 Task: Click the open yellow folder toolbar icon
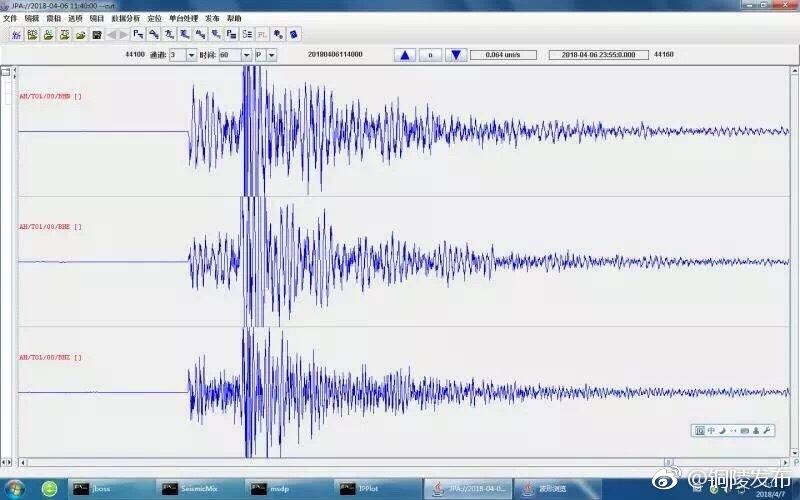click(81, 34)
